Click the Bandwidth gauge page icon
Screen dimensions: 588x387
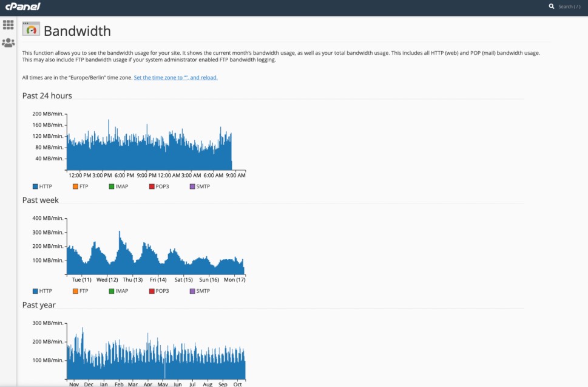31,29
